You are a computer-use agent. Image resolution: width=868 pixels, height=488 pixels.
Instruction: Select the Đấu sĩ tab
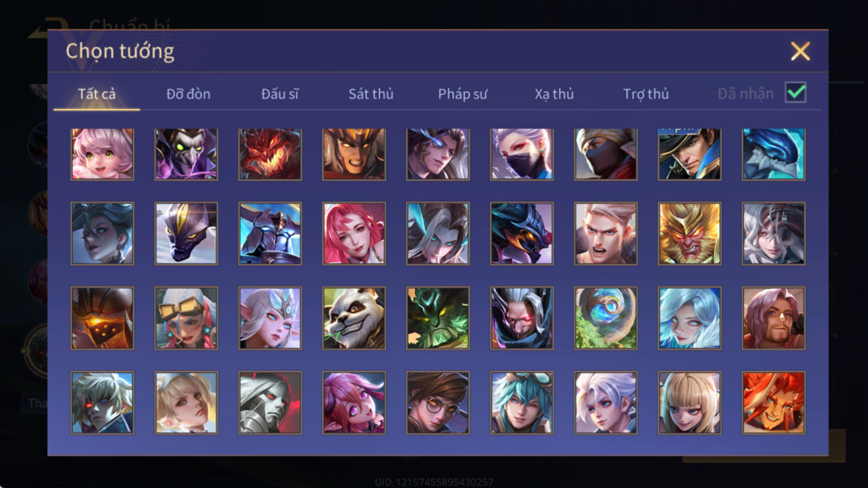(x=280, y=94)
